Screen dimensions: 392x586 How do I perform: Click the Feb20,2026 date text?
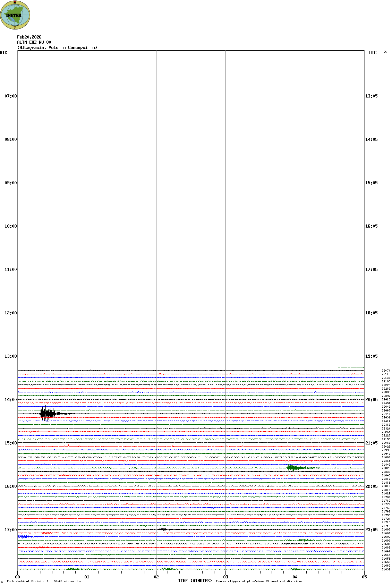coord(29,37)
